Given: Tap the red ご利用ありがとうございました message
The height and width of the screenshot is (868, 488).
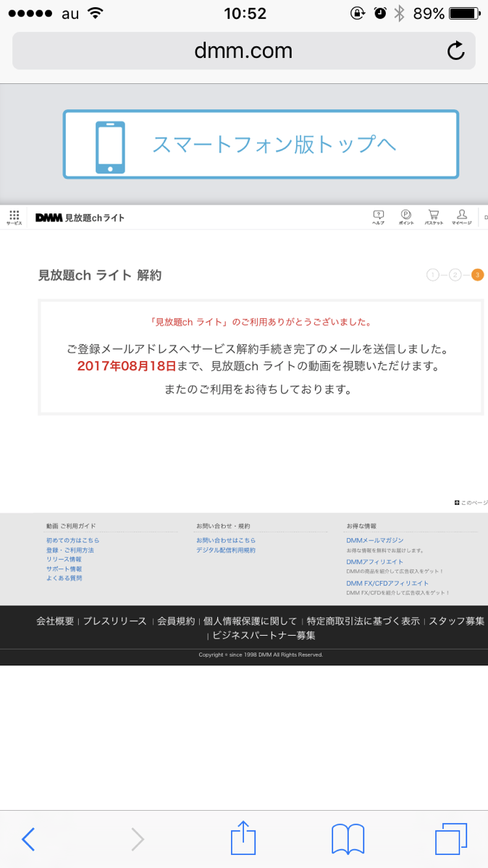Looking at the screenshot, I should pos(261,321).
